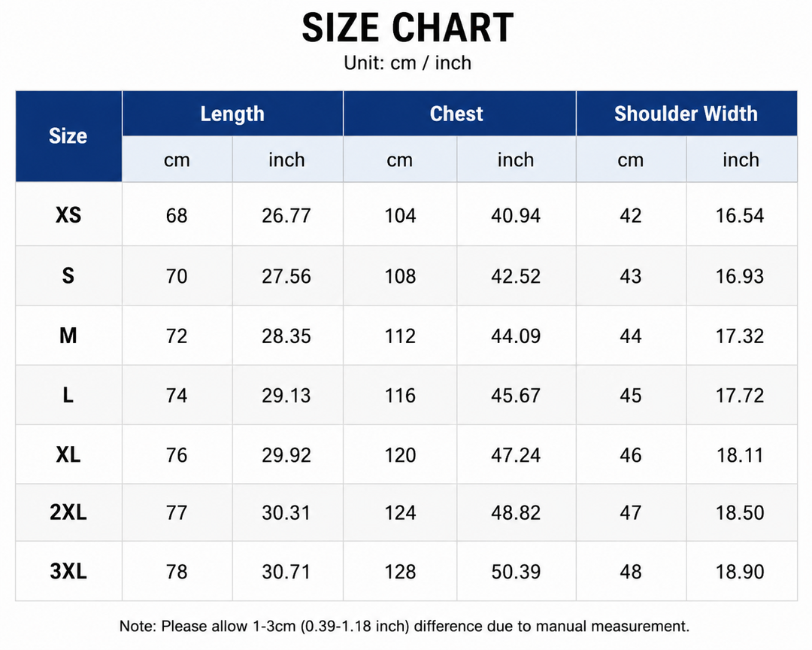Click shoulder width value 18.90
Viewport: 812px width, 650px height.
(x=740, y=572)
